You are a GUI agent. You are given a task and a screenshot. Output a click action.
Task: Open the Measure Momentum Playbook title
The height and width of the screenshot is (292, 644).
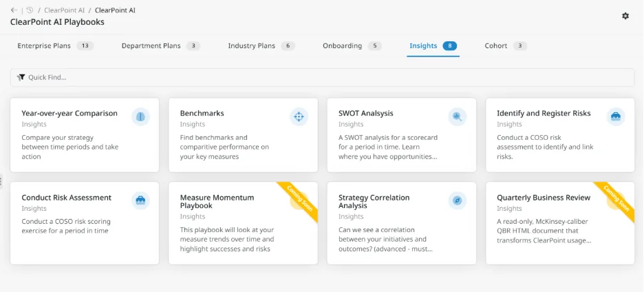pyautogui.click(x=217, y=202)
